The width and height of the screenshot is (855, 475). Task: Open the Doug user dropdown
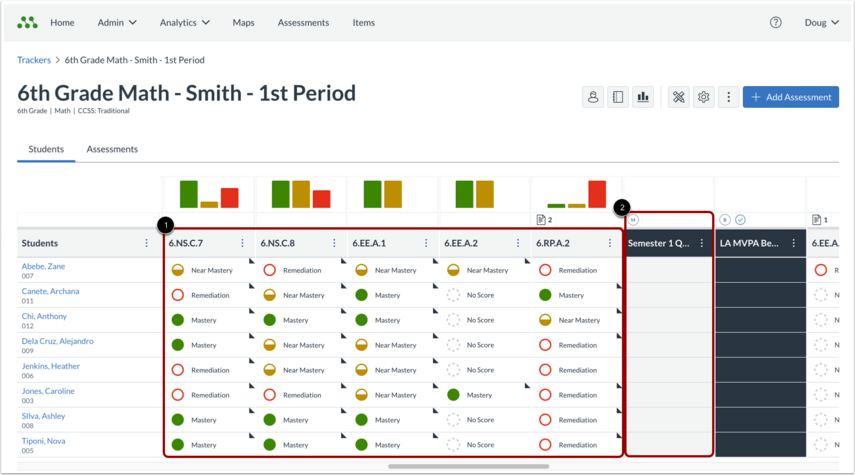(x=822, y=22)
